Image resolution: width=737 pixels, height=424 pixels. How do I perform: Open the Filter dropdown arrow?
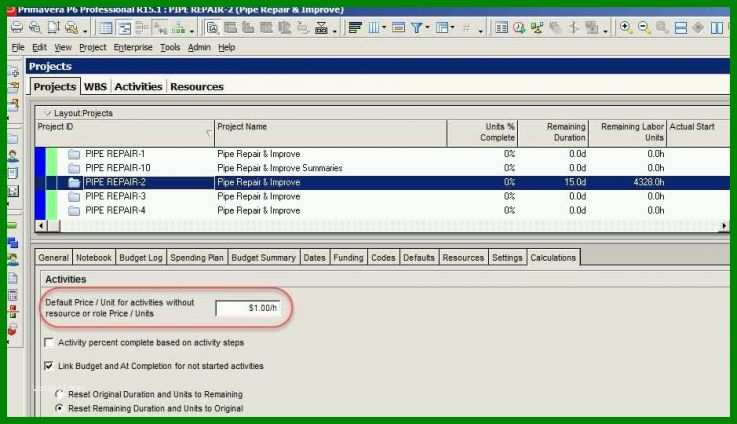[x=427, y=27]
